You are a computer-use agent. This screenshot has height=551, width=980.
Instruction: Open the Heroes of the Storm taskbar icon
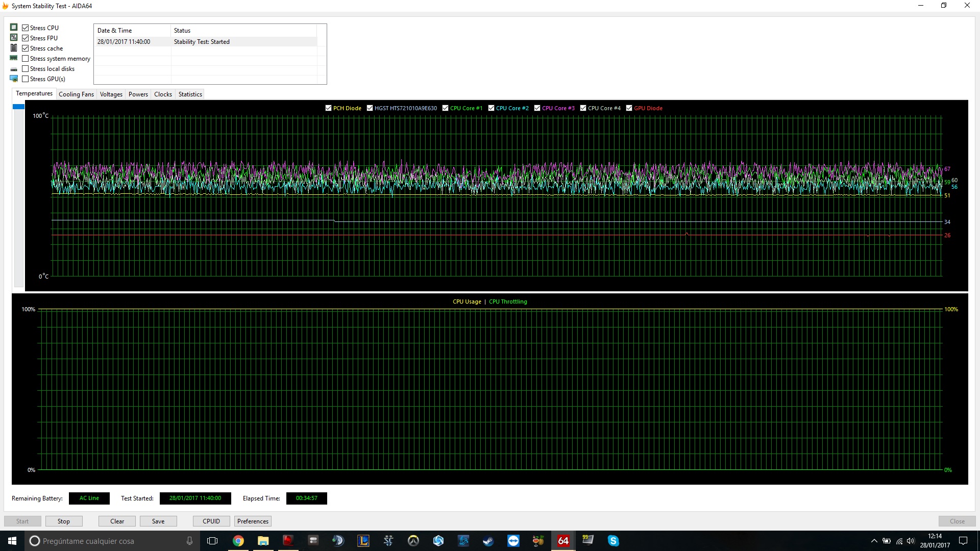click(438, 541)
